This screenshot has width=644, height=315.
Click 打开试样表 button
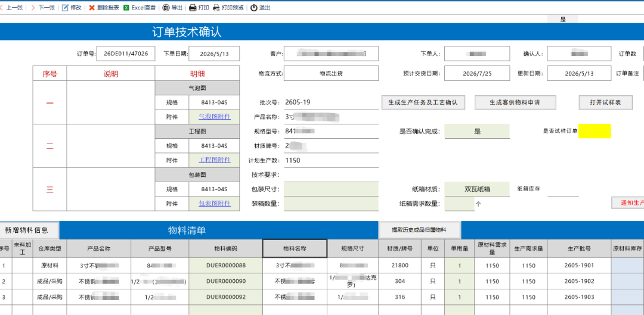click(605, 102)
